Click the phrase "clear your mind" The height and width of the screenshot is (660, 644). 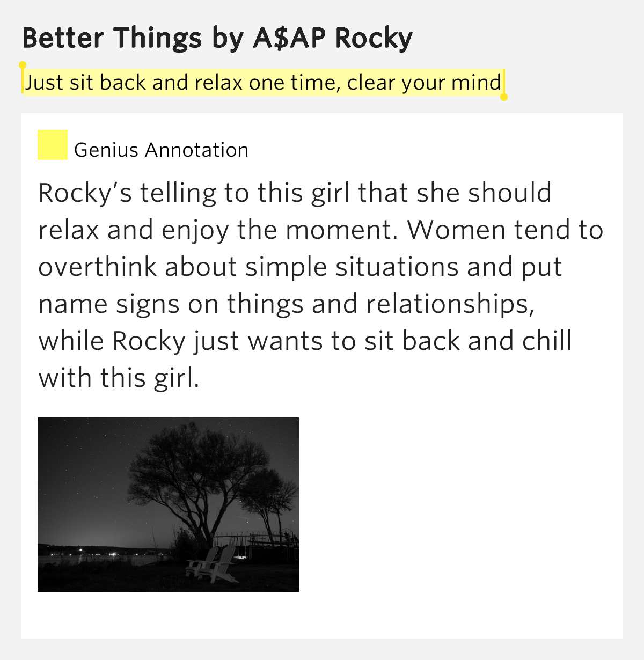[x=424, y=83]
